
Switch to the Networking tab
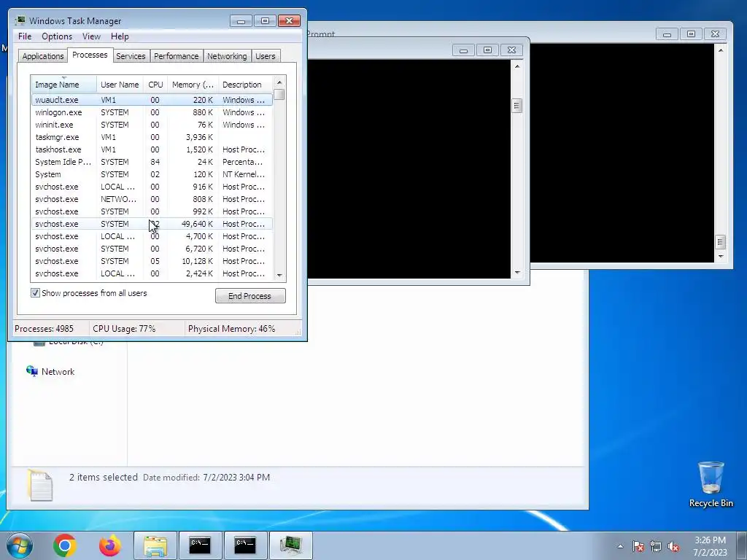click(227, 56)
